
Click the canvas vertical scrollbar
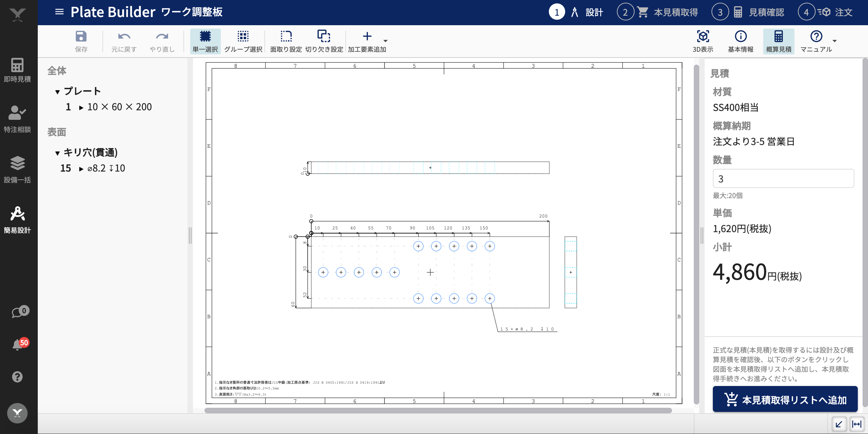696,234
